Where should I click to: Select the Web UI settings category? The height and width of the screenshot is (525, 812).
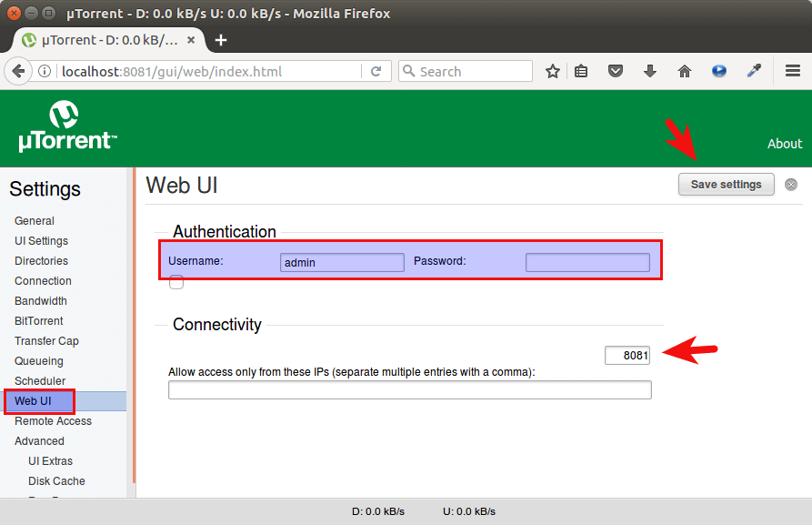tap(34, 401)
